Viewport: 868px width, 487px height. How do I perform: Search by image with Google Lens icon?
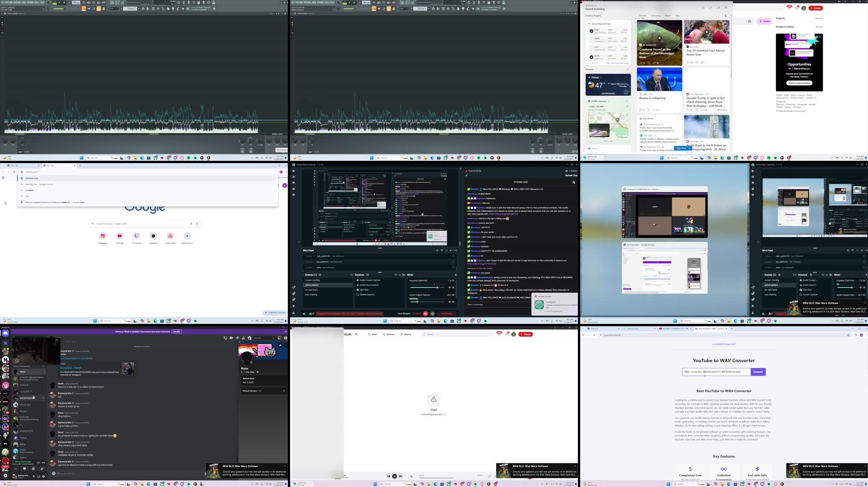point(197,223)
